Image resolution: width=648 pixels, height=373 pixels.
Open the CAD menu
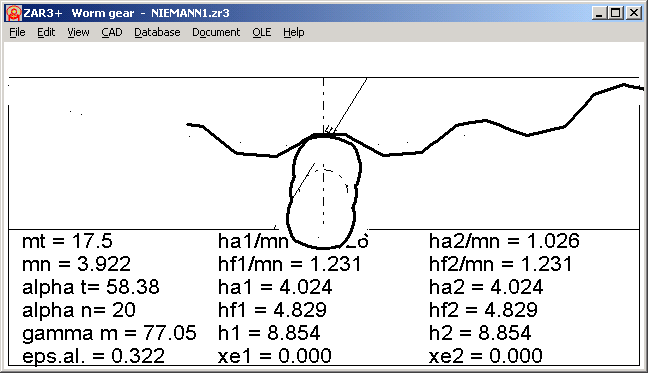pyautogui.click(x=112, y=32)
